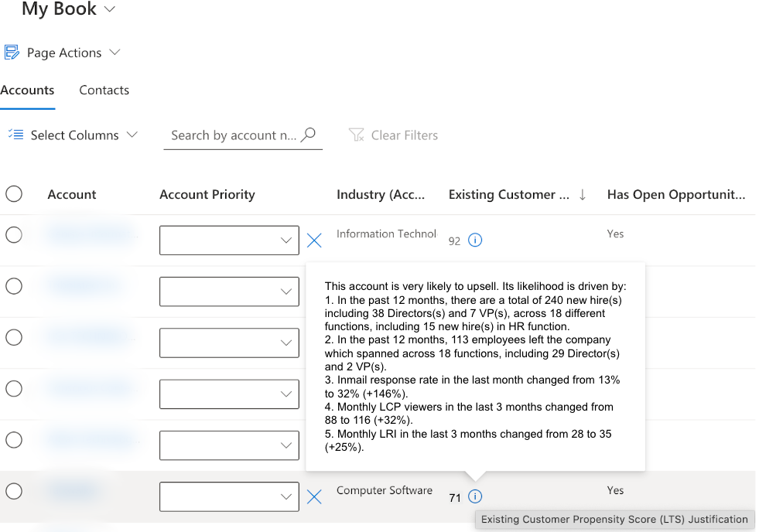The image size is (759, 532).
Task: Click the search magnifier icon
Action: click(309, 135)
